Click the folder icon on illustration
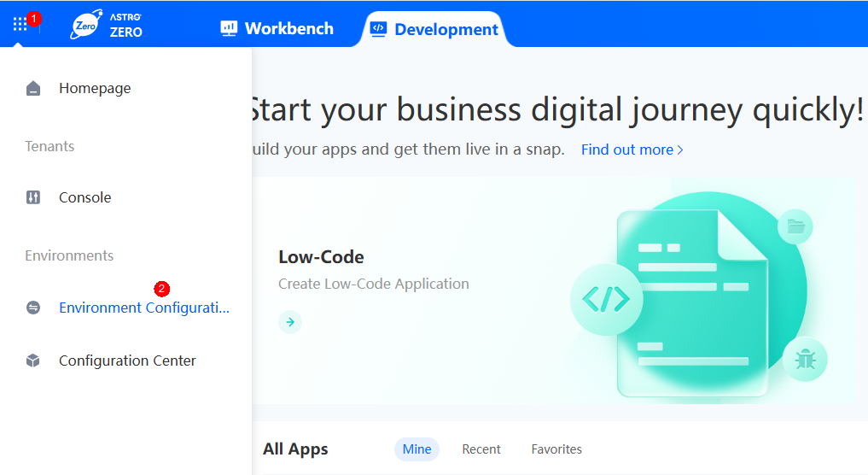 tap(795, 226)
